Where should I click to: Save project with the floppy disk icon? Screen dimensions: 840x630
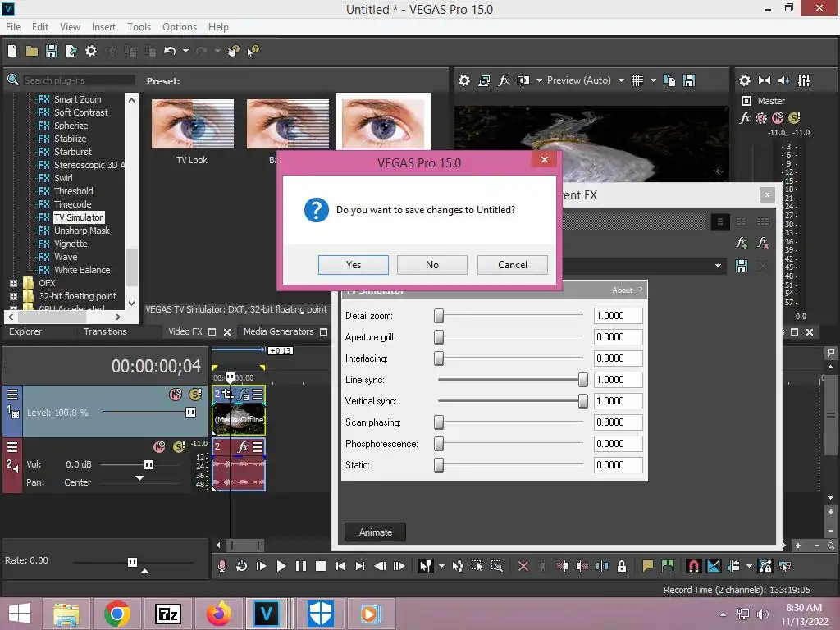coord(52,51)
